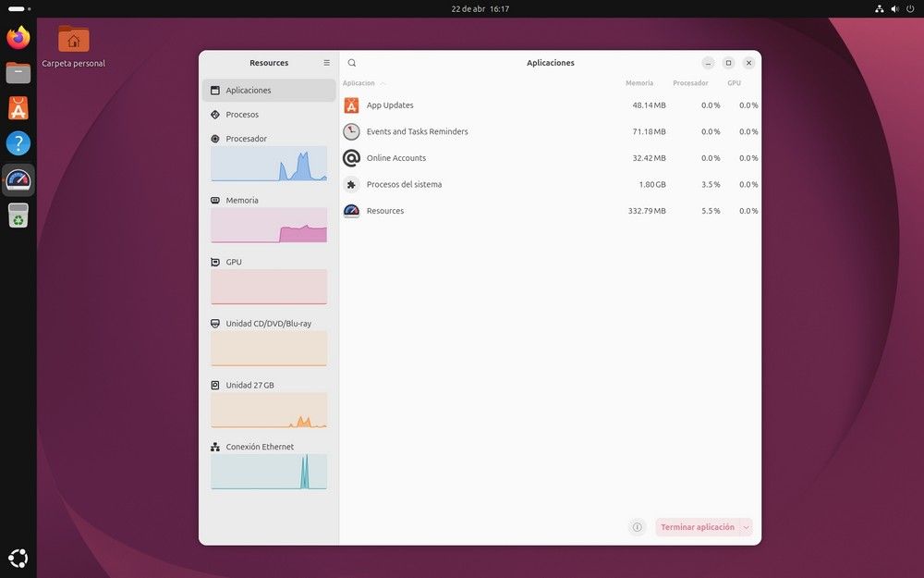Viewport: 924px width, 578px height.
Task: Click the 5.5 % processor value
Action: click(x=711, y=211)
